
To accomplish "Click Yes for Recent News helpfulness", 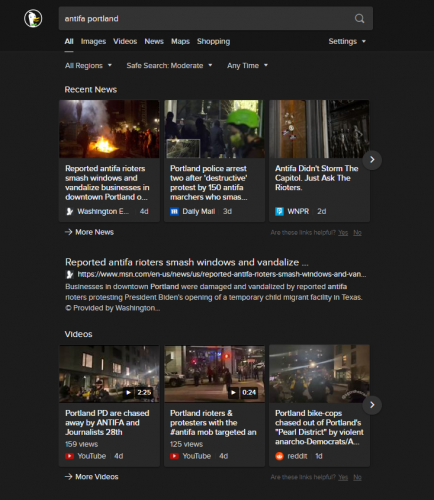I will point(343,233).
